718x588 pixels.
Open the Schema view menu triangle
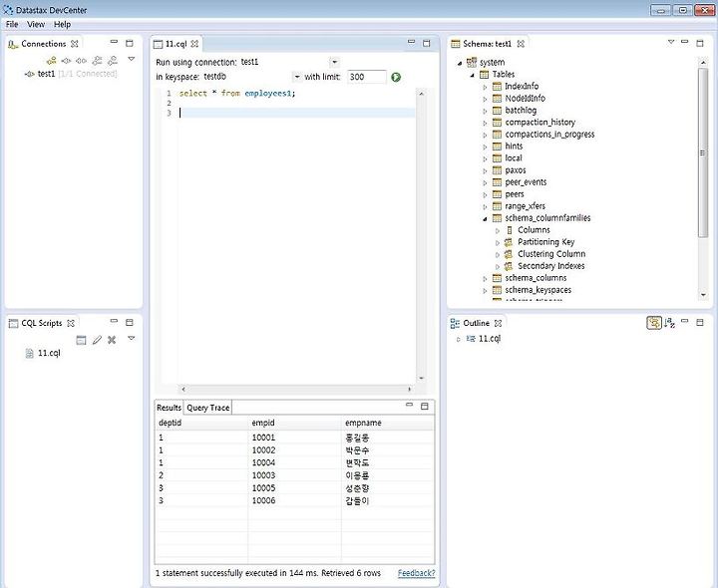(671, 42)
